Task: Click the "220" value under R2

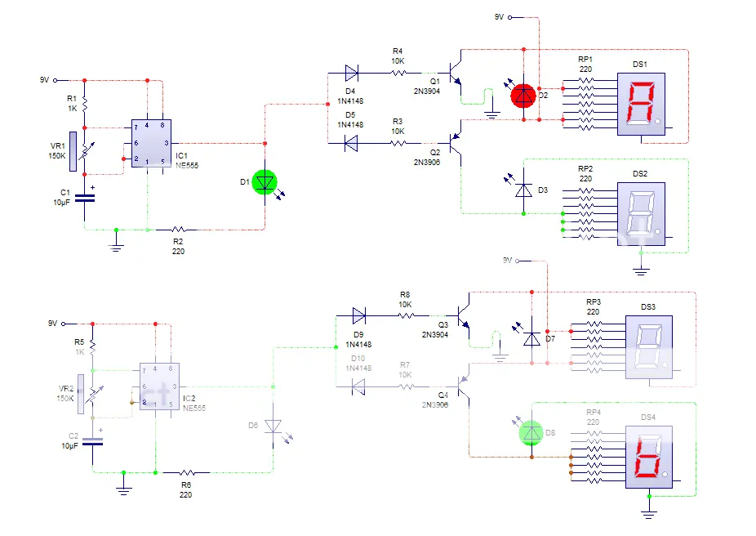Action: 179,252
